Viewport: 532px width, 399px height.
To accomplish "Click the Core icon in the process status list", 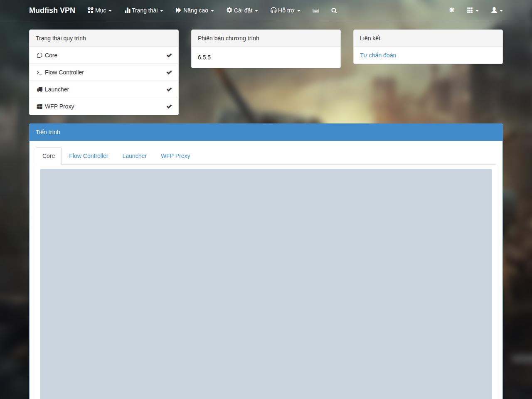I will tap(39, 55).
